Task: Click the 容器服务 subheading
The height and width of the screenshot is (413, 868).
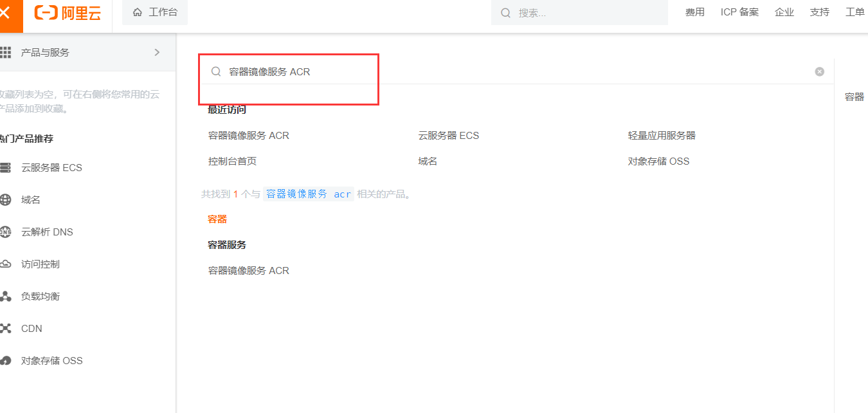Action: pyautogui.click(x=227, y=245)
